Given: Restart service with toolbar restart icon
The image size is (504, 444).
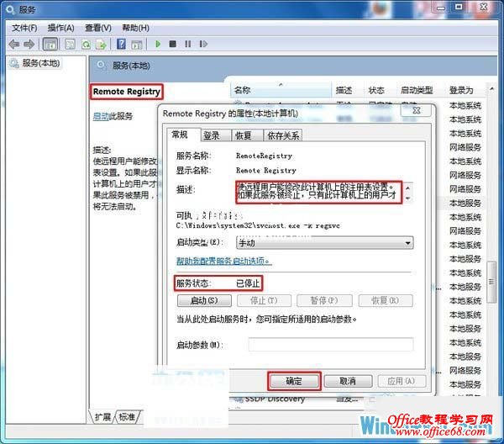Looking at the screenshot, I should [x=203, y=44].
